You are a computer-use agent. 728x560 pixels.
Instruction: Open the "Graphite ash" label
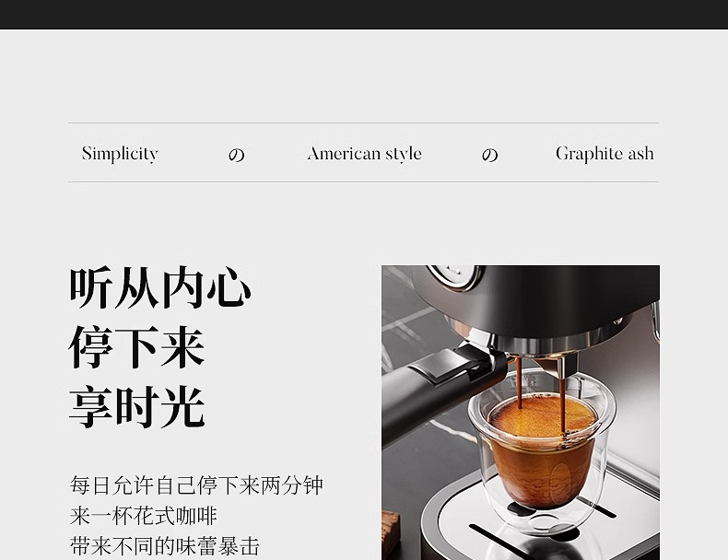pos(604,154)
